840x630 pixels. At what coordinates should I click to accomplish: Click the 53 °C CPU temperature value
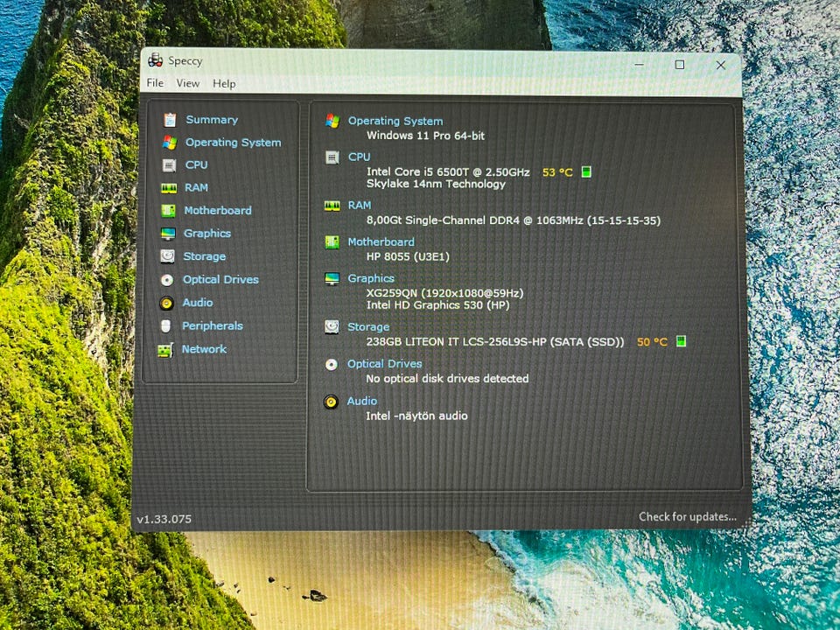coord(557,172)
